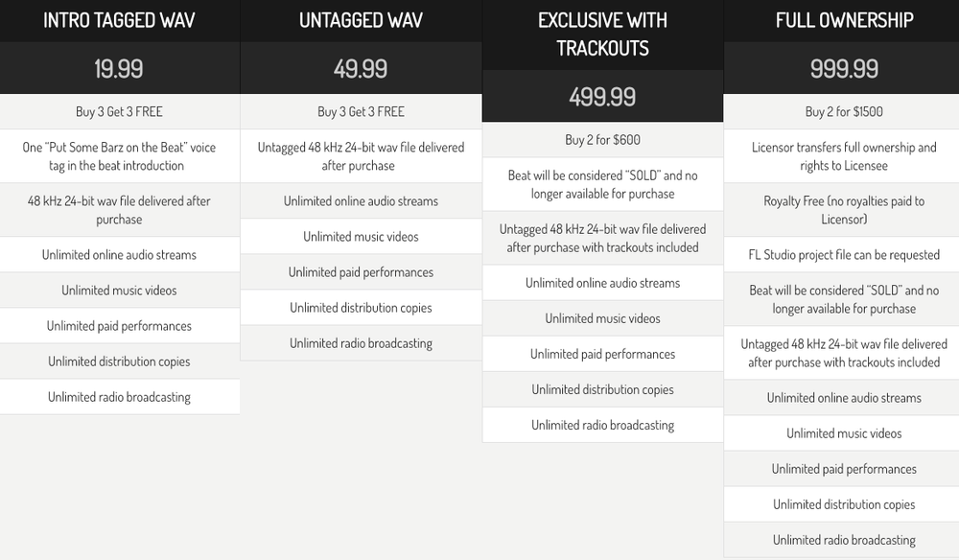
Task: Click Unlimited distribution copies in Full Ownership column
Action: pyautogui.click(x=844, y=504)
